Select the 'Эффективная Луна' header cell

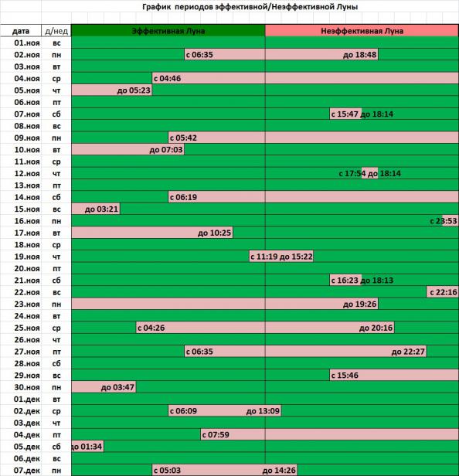(x=168, y=31)
